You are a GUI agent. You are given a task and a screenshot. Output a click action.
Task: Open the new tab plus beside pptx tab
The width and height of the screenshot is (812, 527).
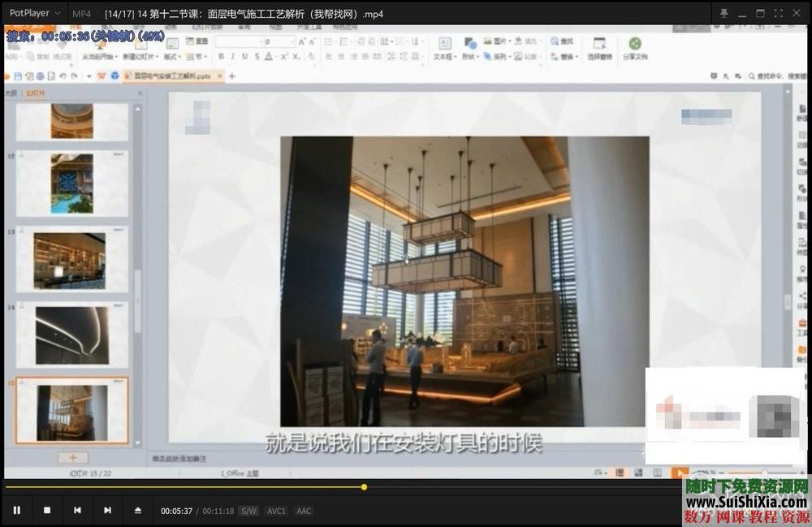231,76
